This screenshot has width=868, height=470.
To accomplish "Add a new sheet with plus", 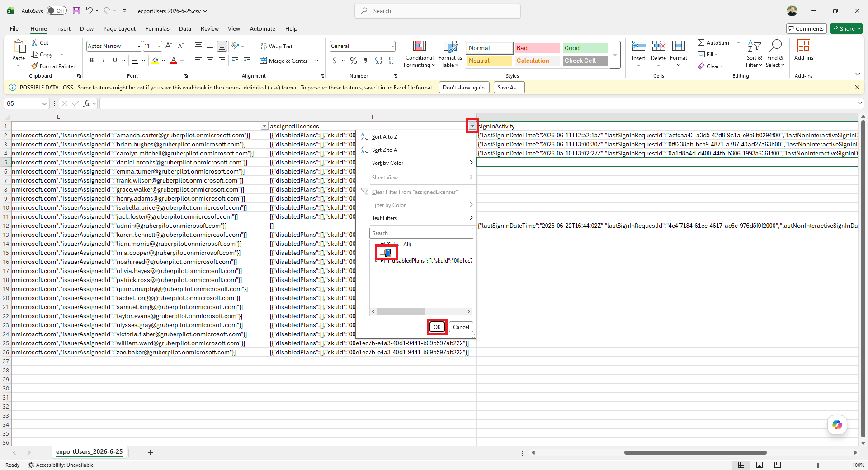I will point(150,452).
